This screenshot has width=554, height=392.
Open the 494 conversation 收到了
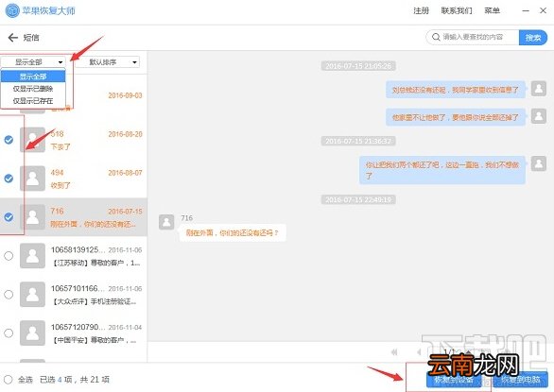(74, 179)
